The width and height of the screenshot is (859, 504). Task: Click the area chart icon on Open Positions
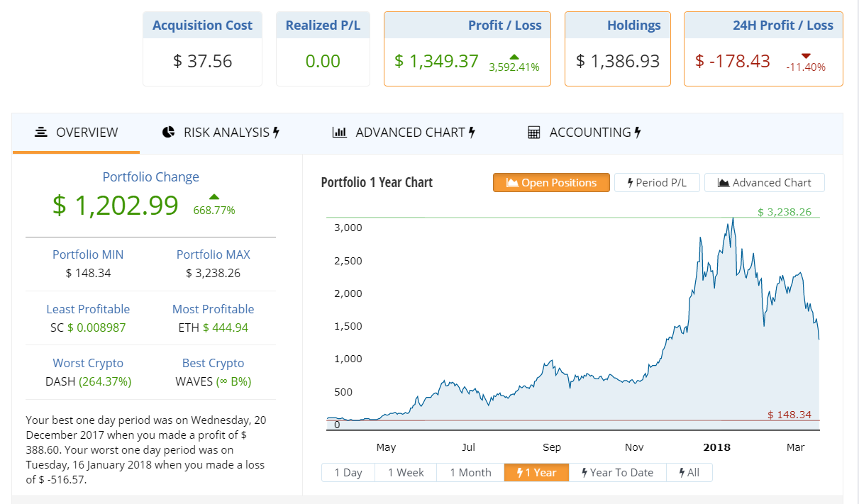point(512,183)
